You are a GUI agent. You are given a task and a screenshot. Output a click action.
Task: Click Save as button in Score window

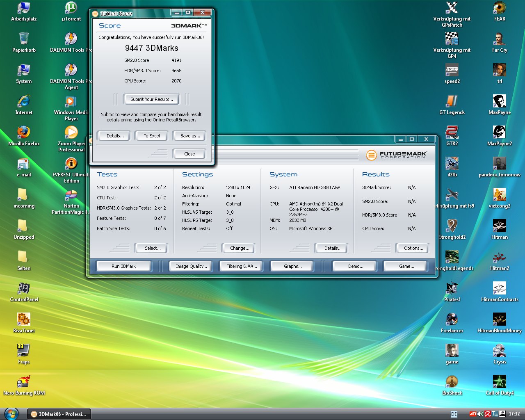[x=190, y=136]
